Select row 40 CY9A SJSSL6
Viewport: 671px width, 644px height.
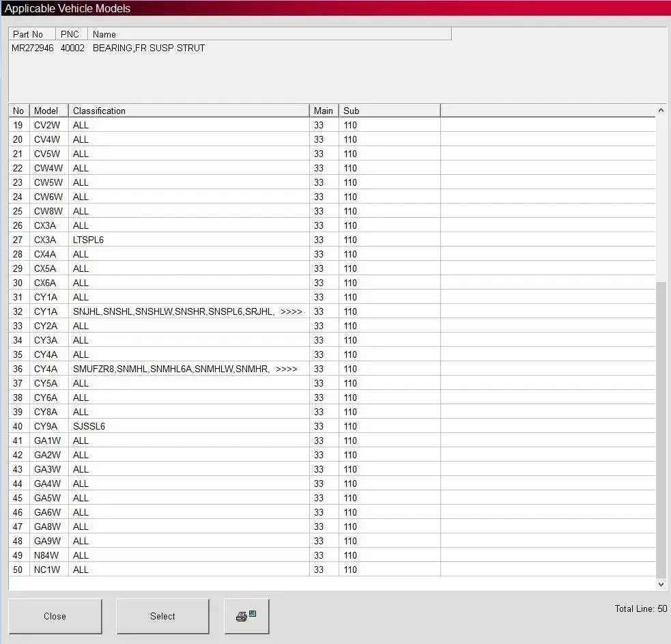pyautogui.click(x=332, y=426)
